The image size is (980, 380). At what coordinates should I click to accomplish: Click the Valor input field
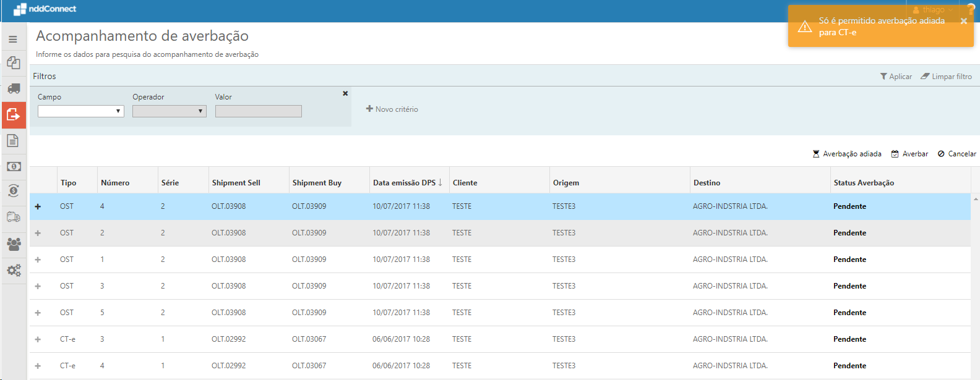point(258,111)
